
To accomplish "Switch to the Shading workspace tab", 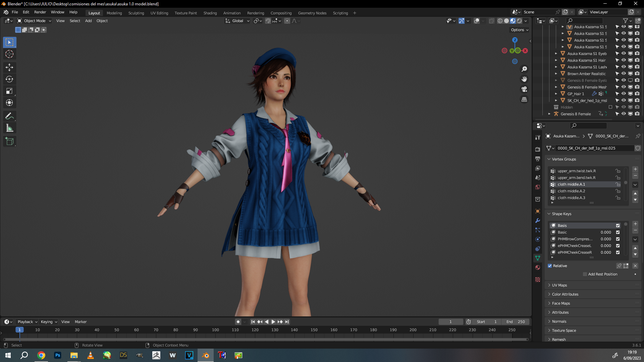I will [210, 13].
